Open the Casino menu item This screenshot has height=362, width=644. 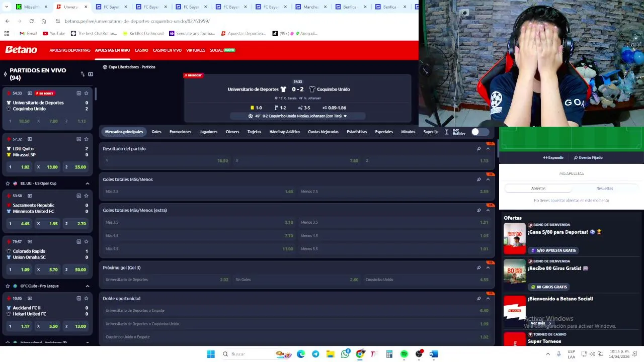click(141, 50)
